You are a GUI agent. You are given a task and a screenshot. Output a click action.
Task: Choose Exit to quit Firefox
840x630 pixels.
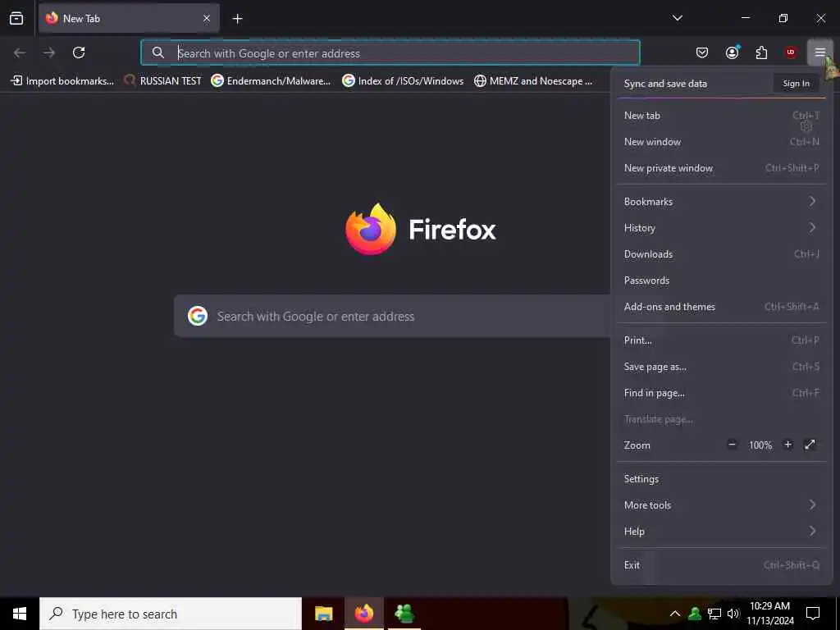(722, 565)
